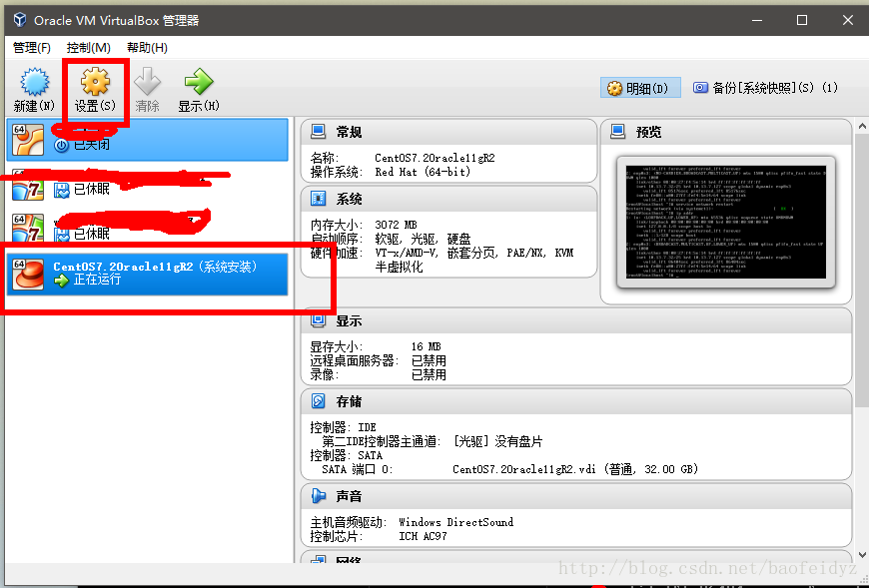Screen dimensions: 869x588
Task: Click the 16 MB video memory value
Action: 427,346
